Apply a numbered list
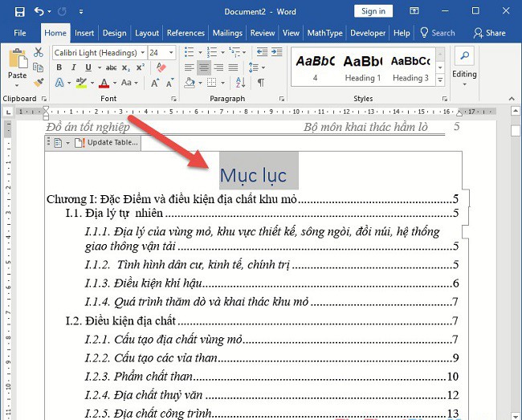Screen dimensions: 522x420 coord(212,52)
